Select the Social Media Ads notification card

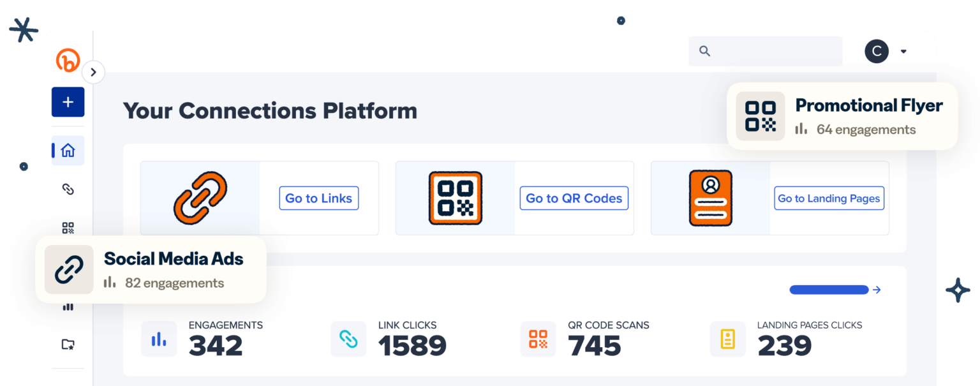click(x=152, y=269)
